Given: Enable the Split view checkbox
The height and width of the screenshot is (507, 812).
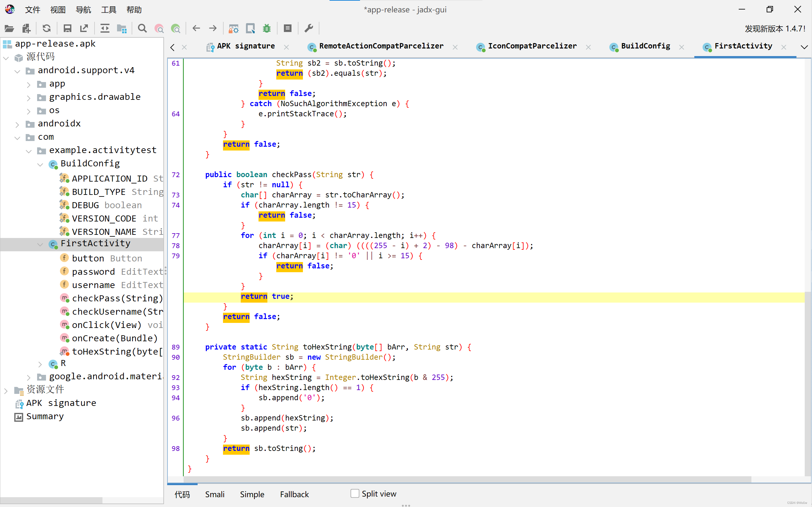Looking at the screenshot, I should [x=354, y=493].
